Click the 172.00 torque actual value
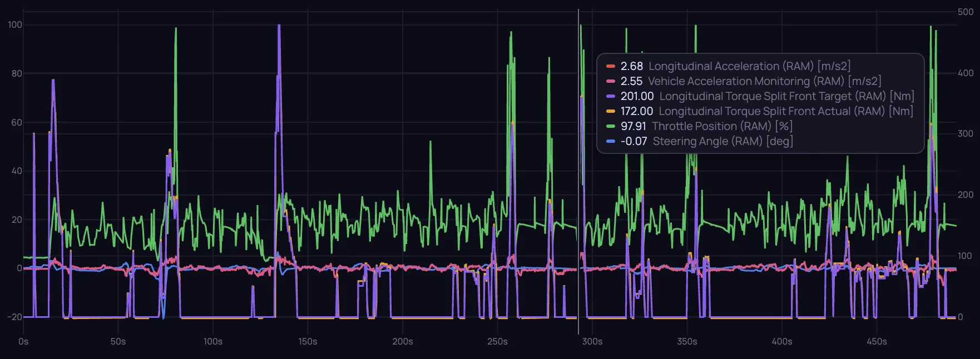This screenshot has width=980, height=359. click(637, 111)
